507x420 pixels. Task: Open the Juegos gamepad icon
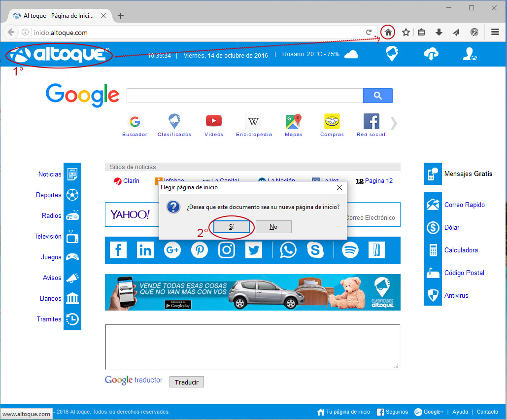72,257
